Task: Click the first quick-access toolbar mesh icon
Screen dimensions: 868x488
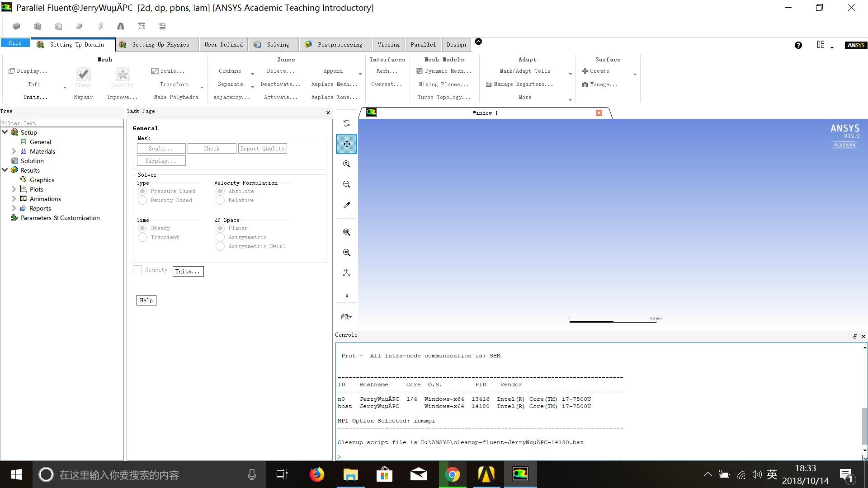Action: [x=17, y=26]
